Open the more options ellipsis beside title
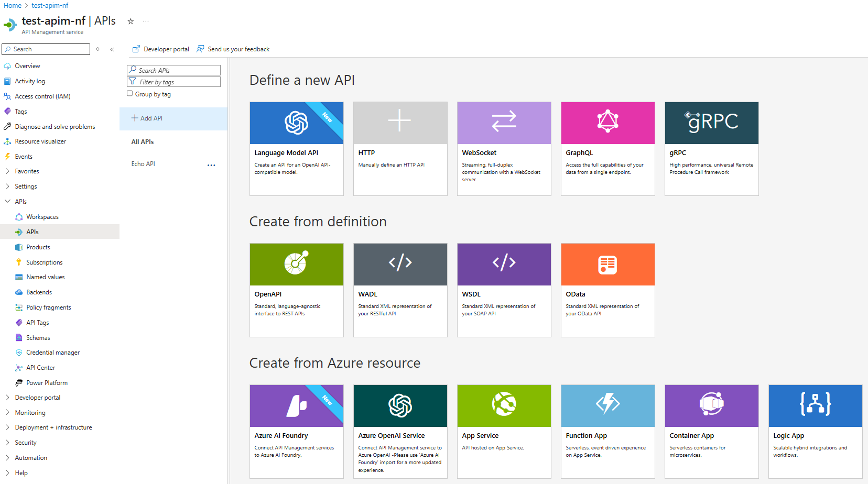The image size is (868, 484). click(x=146, y=21)
